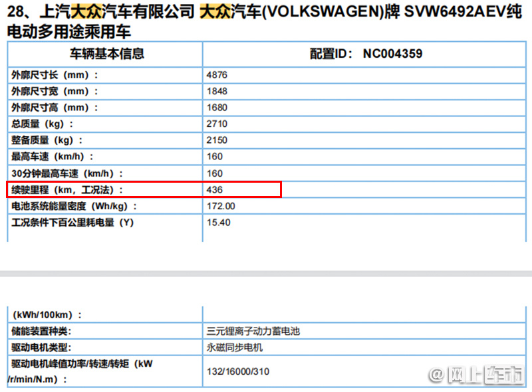Select the energy density value 172.00
Screen dimensions: 532x392
pos(221,206)
